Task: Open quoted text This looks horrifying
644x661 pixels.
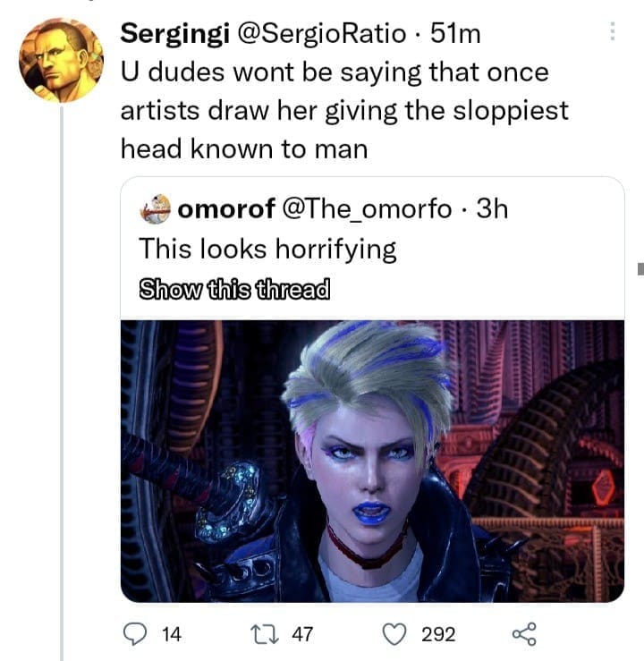Action: [x=267, y=248]
